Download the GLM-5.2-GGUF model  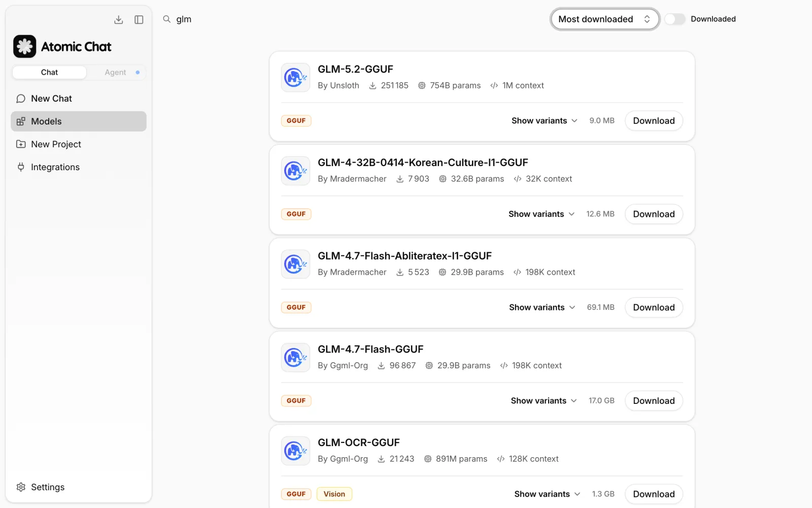[654, 121]
